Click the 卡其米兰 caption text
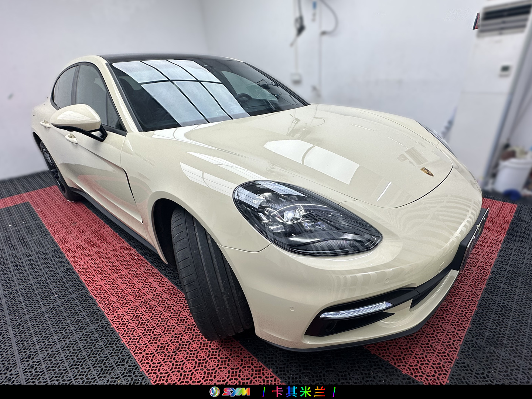 299,392
